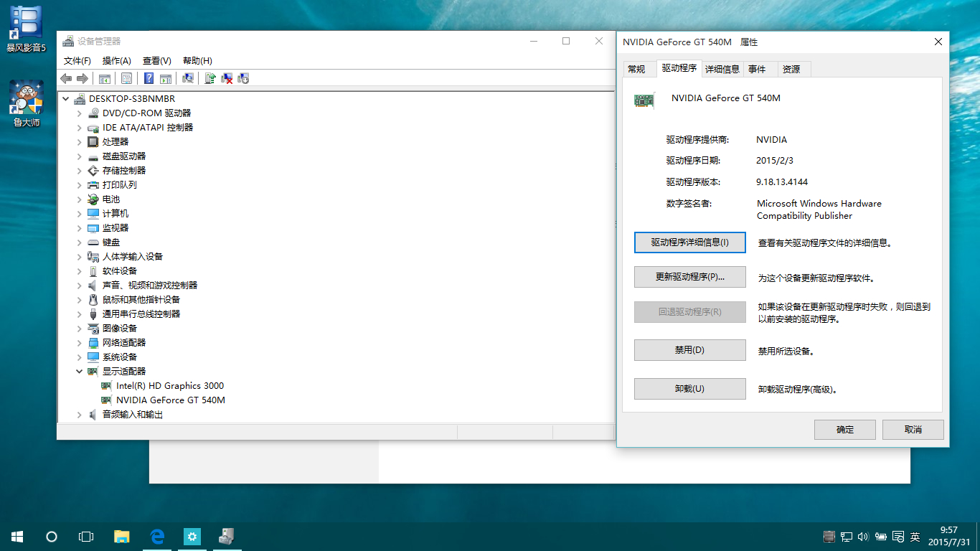The width and height of the screenshot is (980, 551).
Task: Open the 文件(F) menu
Action: click(77, 60)
